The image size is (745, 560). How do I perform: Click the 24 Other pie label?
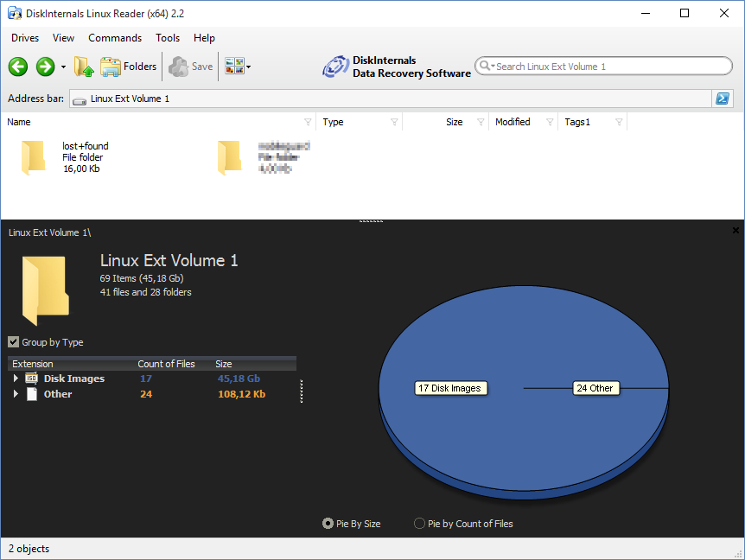coord(595,388)
